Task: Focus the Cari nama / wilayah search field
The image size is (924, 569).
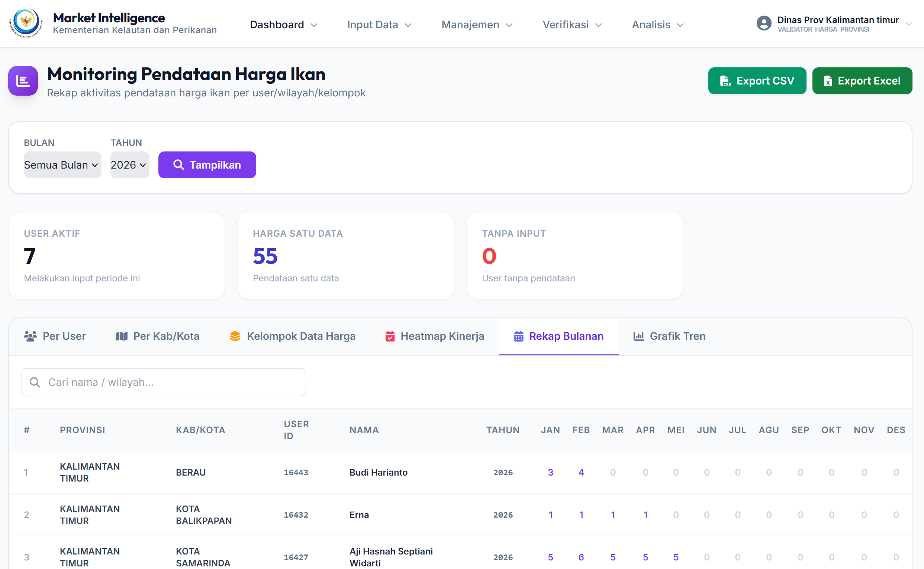Action: tap(164, 382)
